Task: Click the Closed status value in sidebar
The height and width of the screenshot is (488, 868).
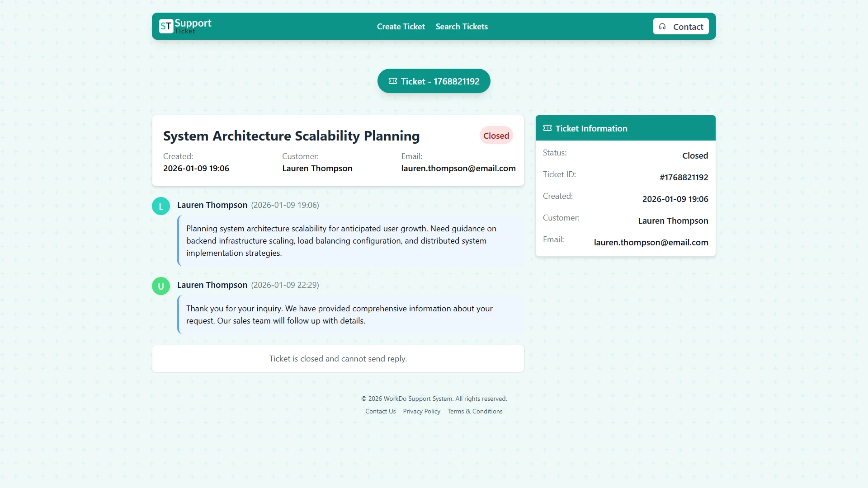Action: point(695,156)
